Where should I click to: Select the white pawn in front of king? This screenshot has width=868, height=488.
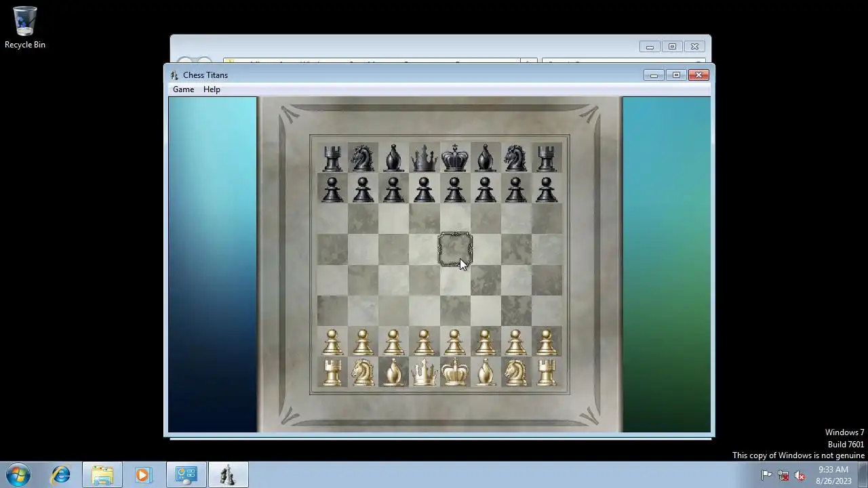tap(455, 342)
